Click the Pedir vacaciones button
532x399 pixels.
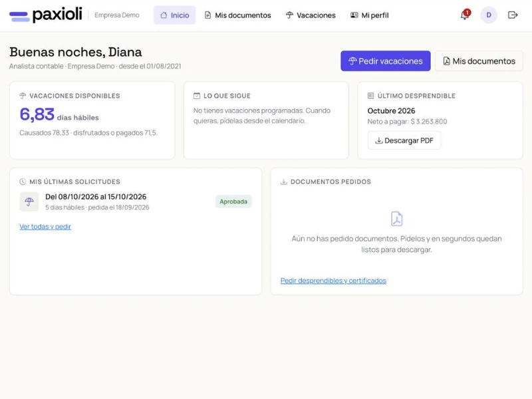[x=386, y=61]
